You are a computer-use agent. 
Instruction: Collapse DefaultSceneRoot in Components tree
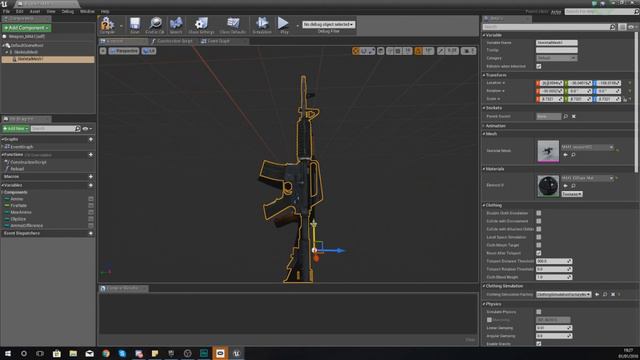(3, 45)
